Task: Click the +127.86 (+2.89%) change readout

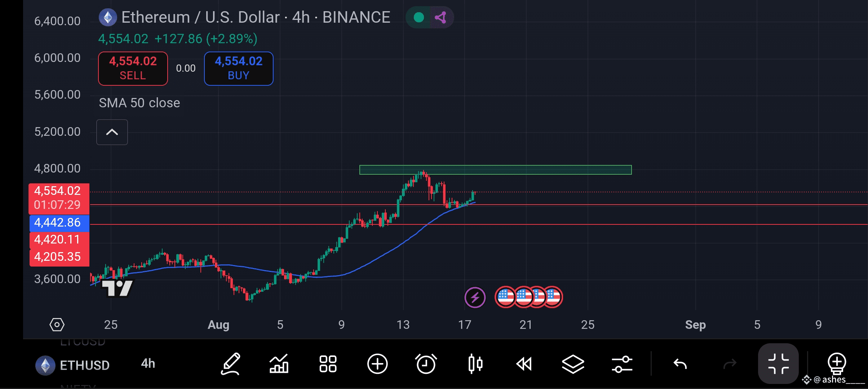Action: 206,39
